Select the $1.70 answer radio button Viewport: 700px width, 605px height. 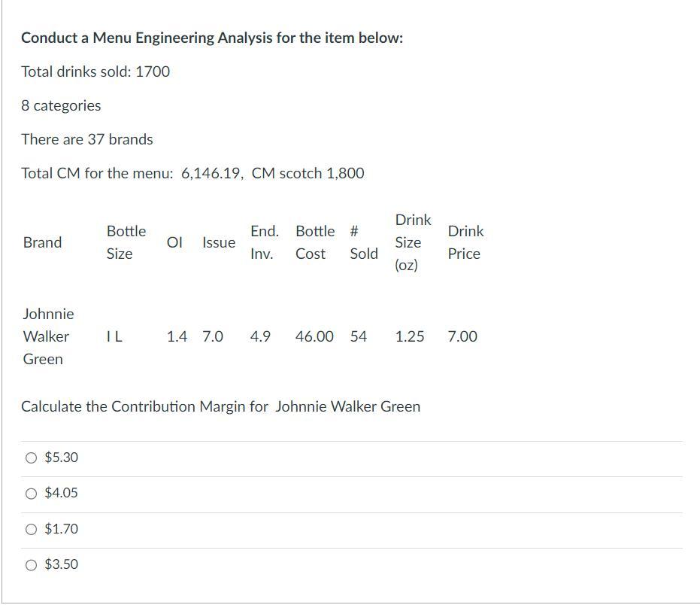coord(30,529)
